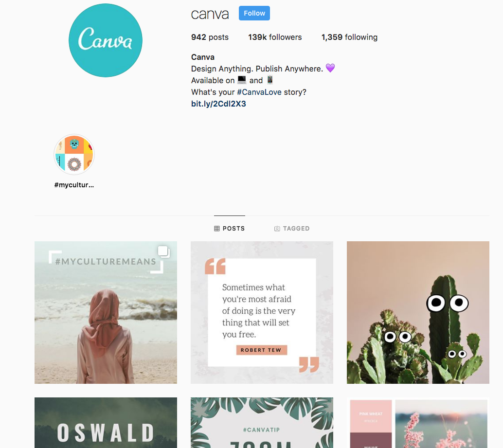Screen dimensions: 503x448
Task: Open the bit.ly/2CdI2X3 link
Action: (x=218, y=104)
